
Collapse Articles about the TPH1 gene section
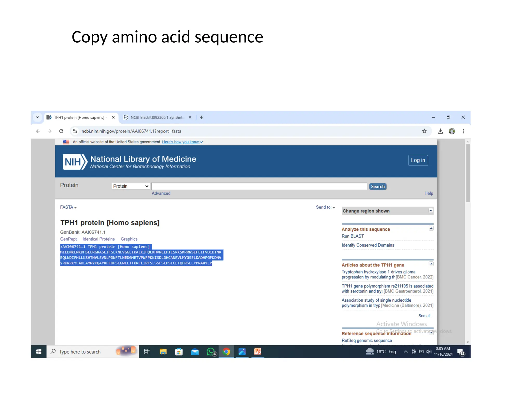click(x=431, y=264)
